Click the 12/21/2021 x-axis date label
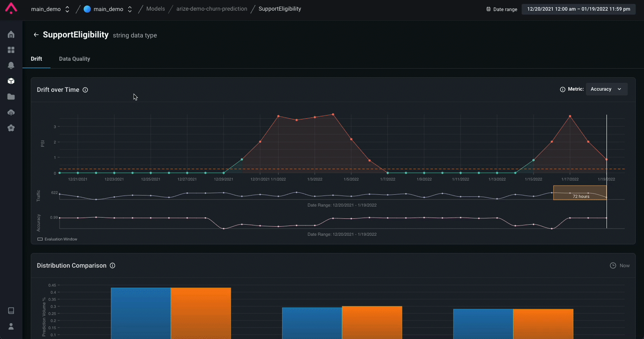This screenshot has height=339, width=644. point(78,179)
